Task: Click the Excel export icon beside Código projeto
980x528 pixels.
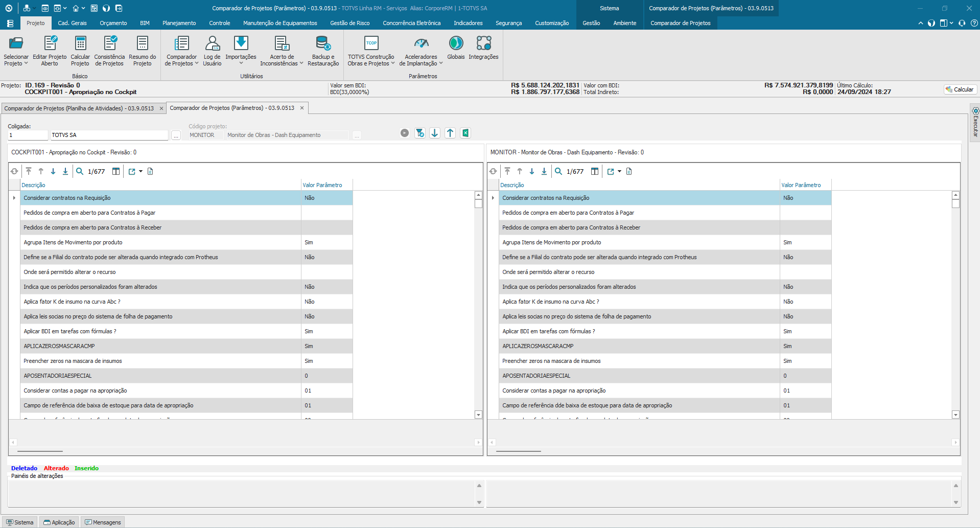Action: point(465,133)
